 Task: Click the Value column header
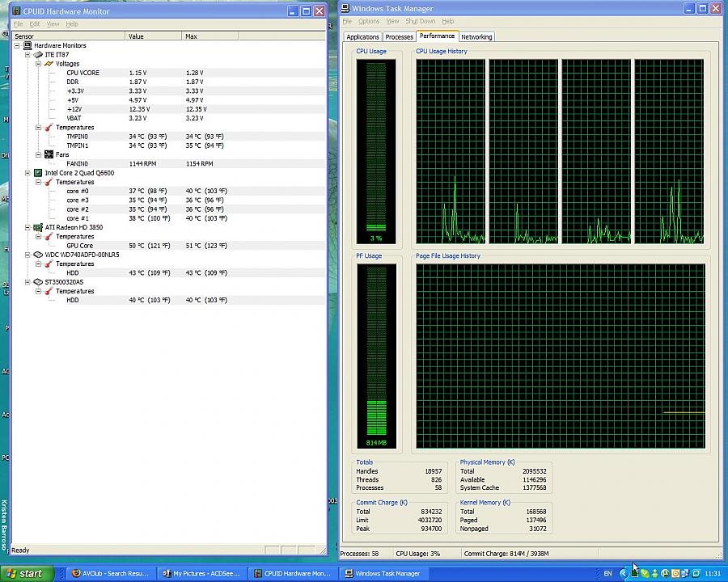click(154, 36)
